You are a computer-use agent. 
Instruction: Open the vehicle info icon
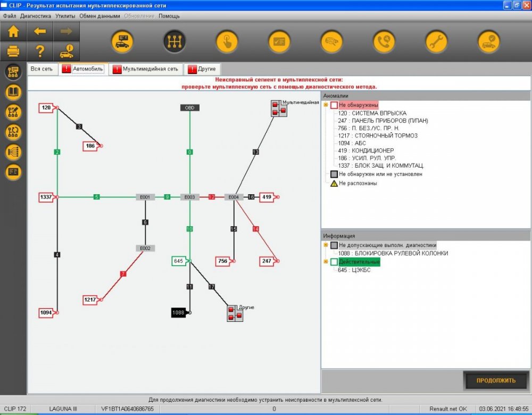[x=66, y=51]
